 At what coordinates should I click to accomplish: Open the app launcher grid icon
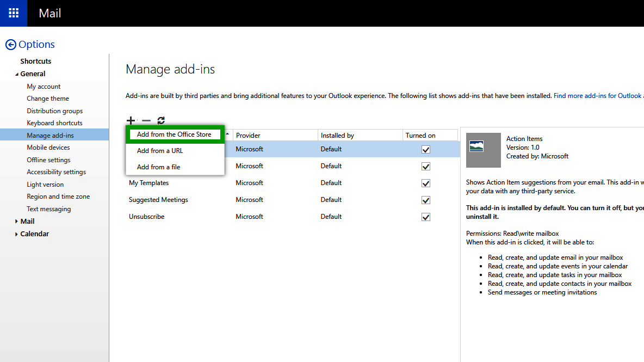pos(13,13)
